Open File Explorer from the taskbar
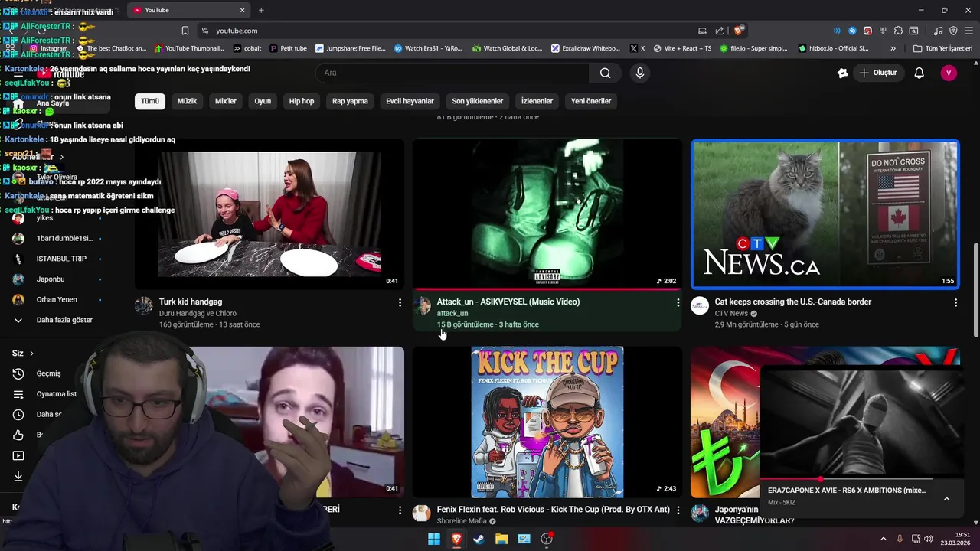This screenshot has height=551, width=980. (x=501, y=539)
